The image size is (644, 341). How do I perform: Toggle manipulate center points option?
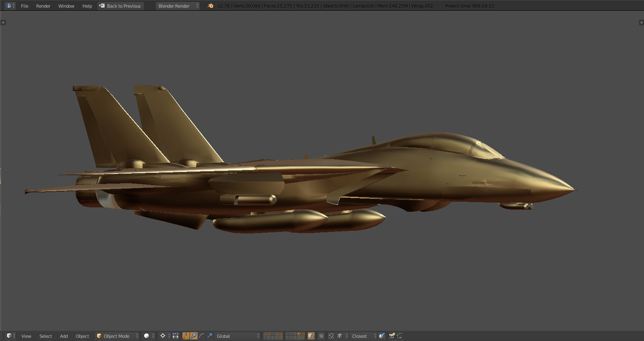click(175, 336)
